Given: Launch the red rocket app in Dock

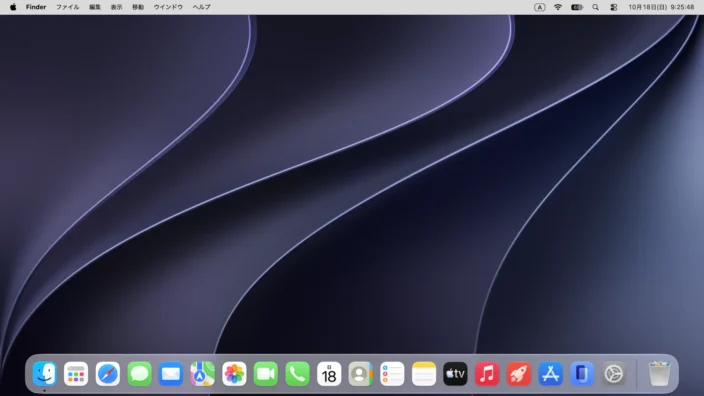Looking at the screenshot, I should (x=519, y=374).
